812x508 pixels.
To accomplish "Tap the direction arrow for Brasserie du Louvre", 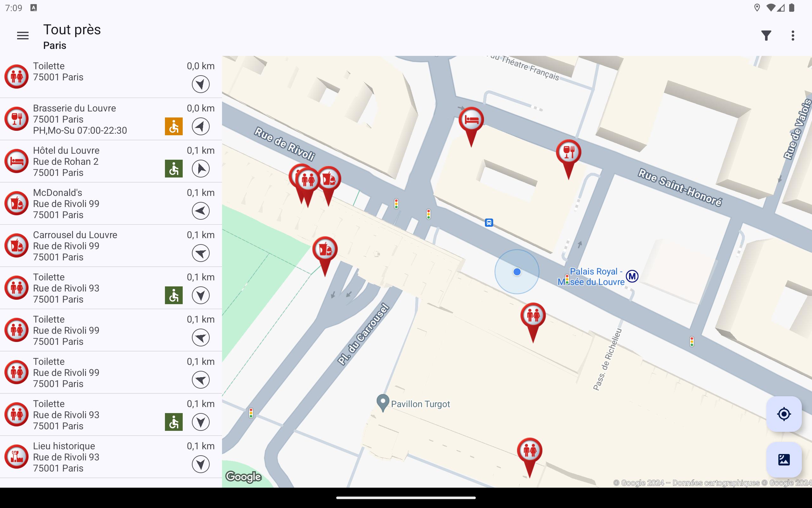I will point(201,126).
